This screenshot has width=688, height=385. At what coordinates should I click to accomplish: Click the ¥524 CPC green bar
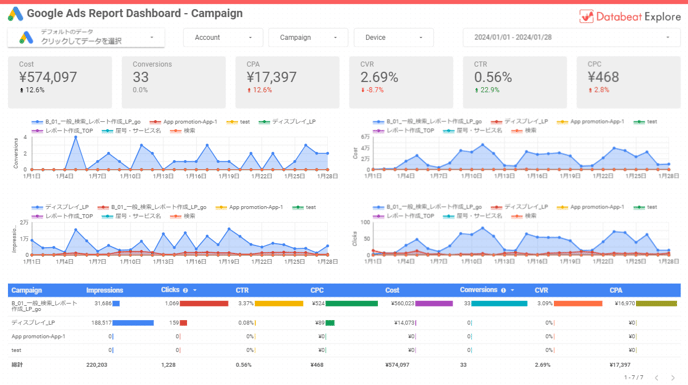352,303
